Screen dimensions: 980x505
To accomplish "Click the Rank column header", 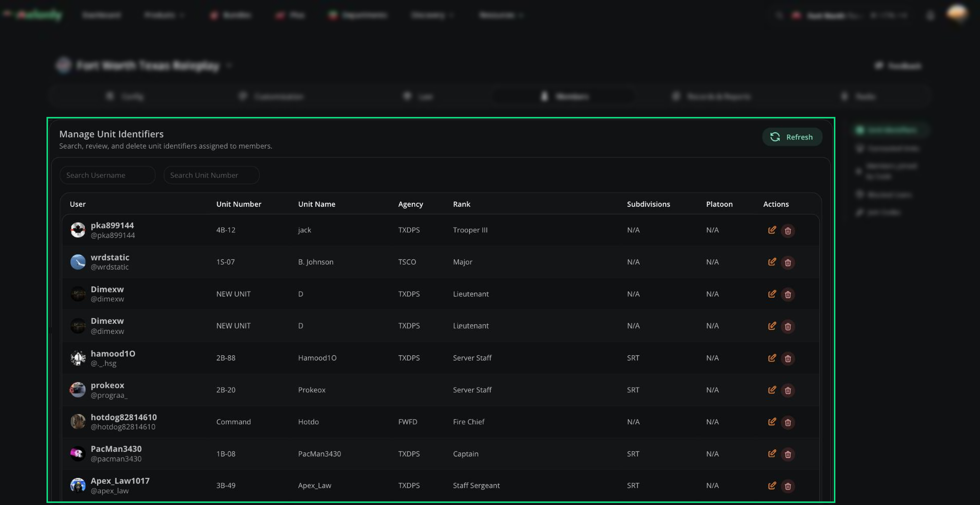I will pos(461,204).
